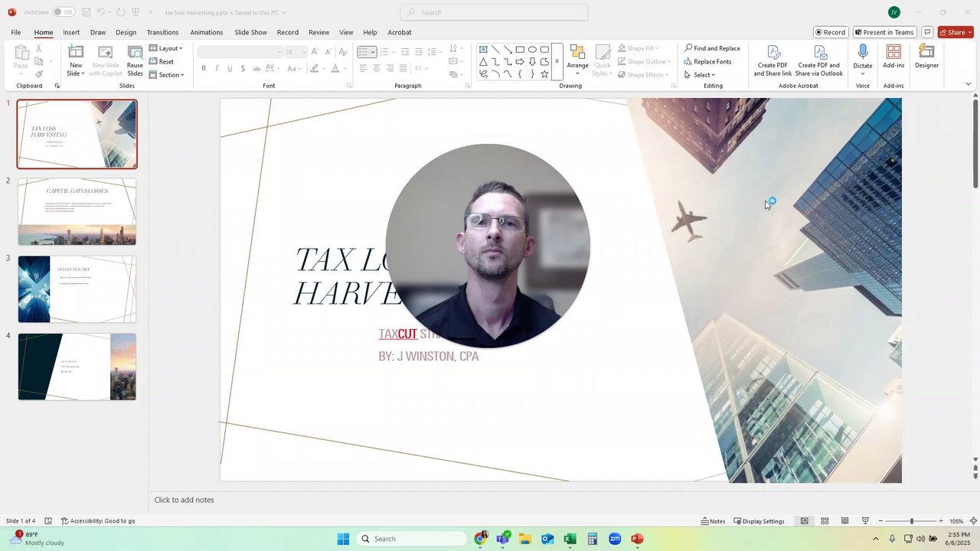Open the Transitions tab
980x551 pixels.
162,32
